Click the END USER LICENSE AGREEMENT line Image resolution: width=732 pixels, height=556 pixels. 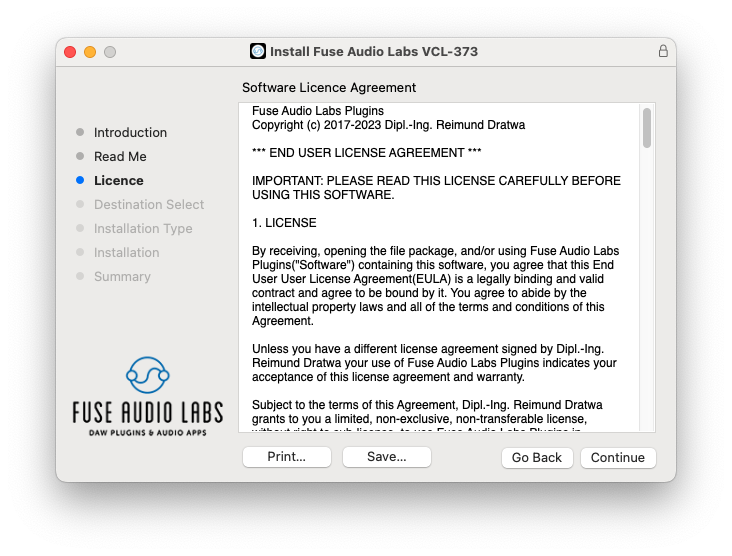[366, 153]
